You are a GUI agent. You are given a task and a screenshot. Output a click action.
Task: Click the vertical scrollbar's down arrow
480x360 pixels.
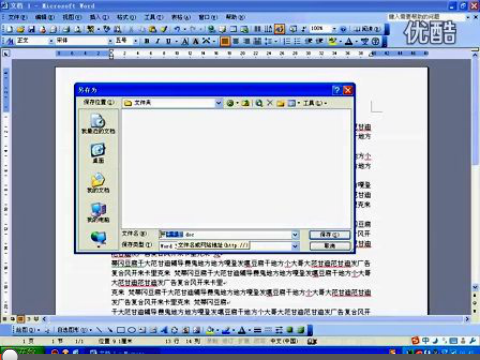click(475, 287)
